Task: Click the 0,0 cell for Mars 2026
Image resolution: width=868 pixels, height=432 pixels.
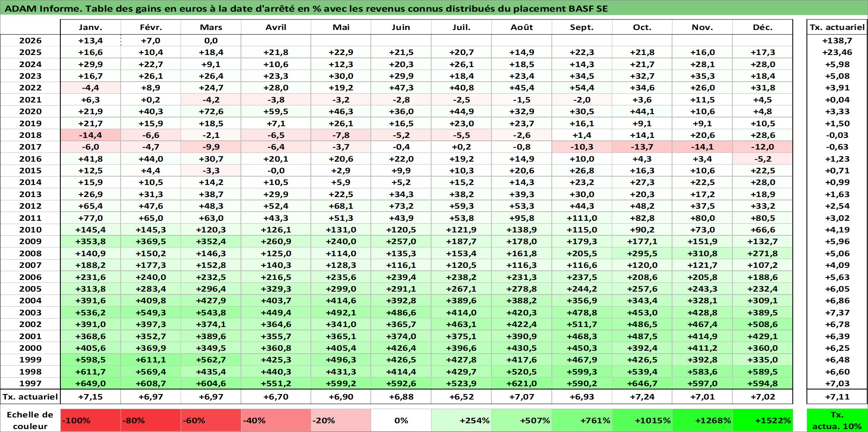Action: (211, 40)
